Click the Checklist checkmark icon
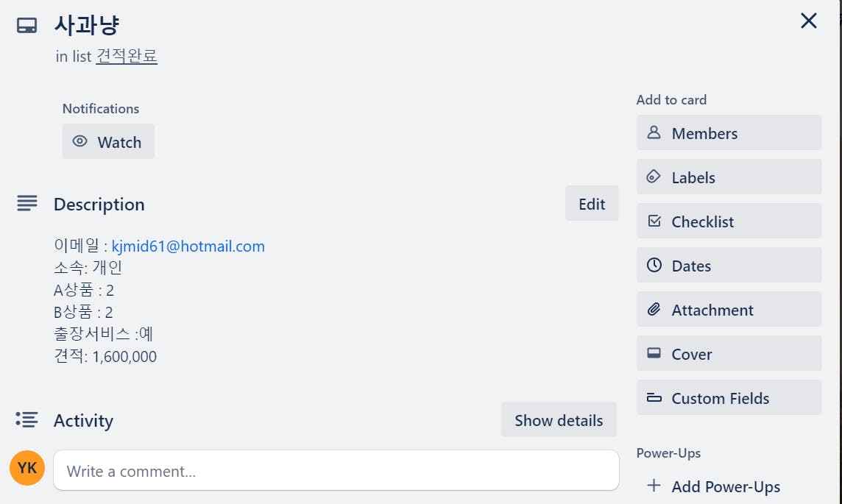 654,221
